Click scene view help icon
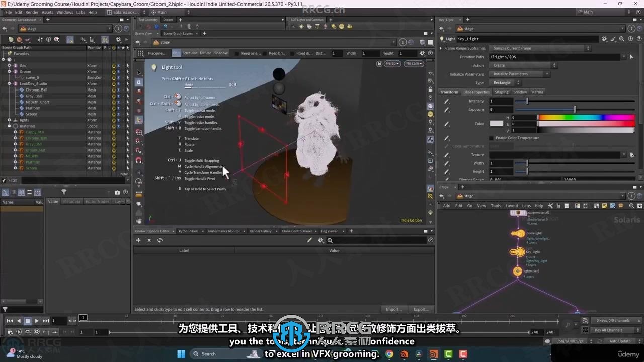Image resolution: width=644 pixels, height=362 pixels. coord(429,53)
